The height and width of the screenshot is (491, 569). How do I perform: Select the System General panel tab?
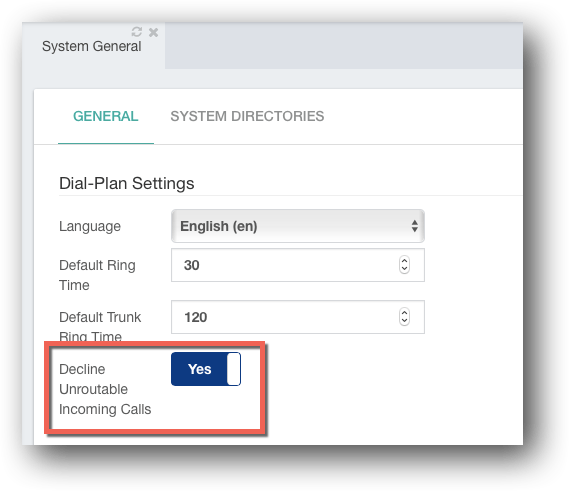(91, 46)
